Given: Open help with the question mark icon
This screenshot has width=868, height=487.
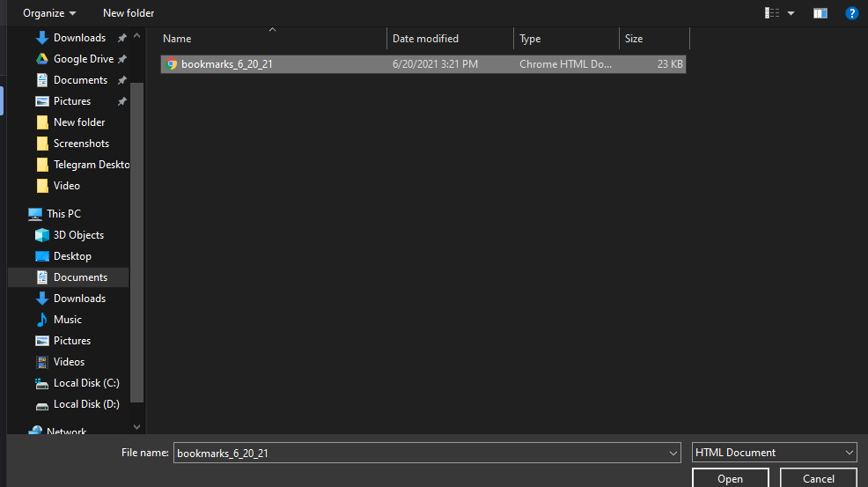Looking at the screenshot, I should click(851, 13).
